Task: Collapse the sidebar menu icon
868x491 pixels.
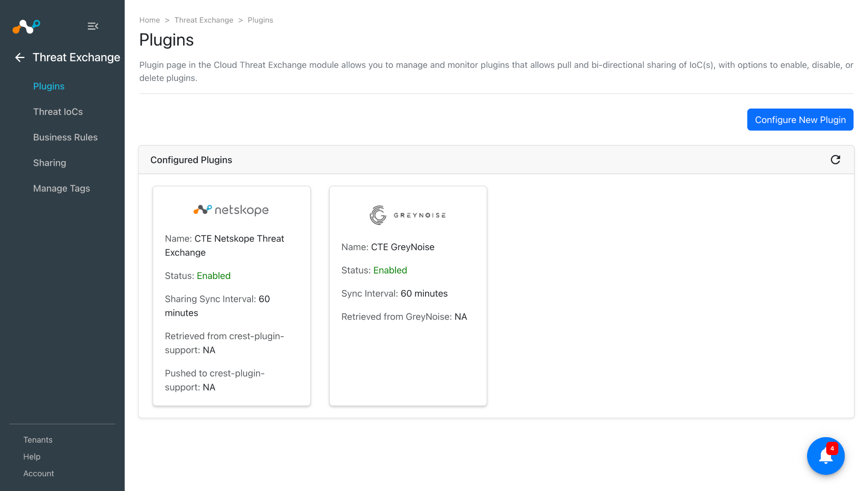Action: point(93,26)
